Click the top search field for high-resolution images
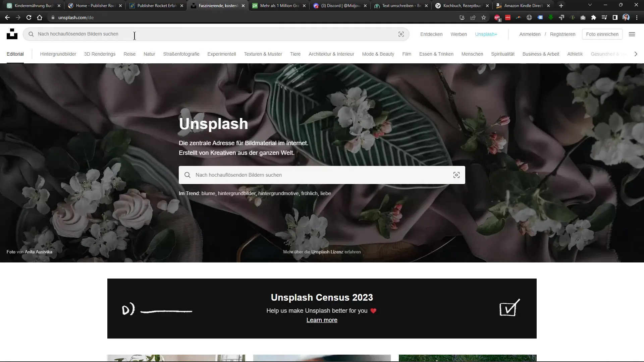This screenshot has width=644, height=362. coord(216,34)
